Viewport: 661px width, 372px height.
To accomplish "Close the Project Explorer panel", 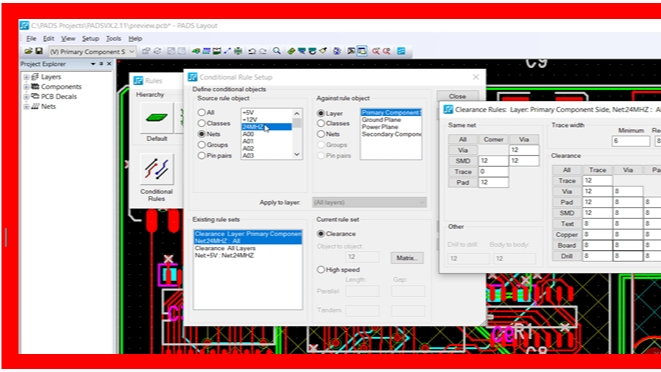I will coord(109,64).
